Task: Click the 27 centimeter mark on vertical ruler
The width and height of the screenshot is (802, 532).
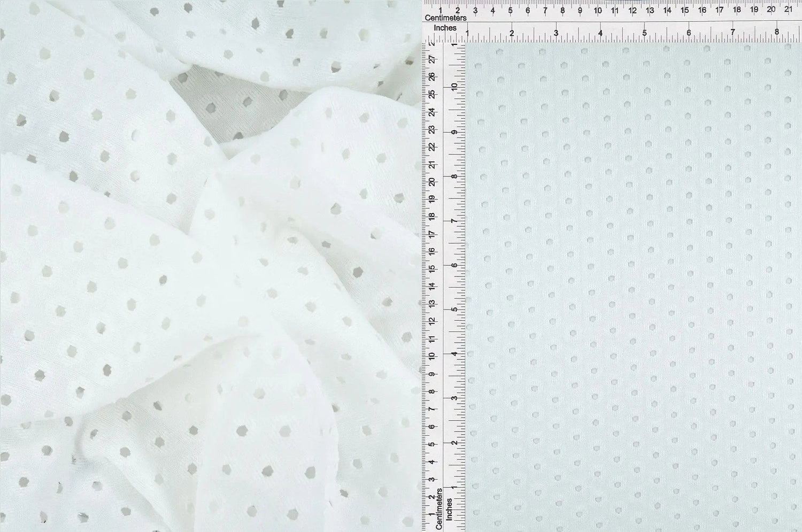Action: pyautogui.click(x=430, y=60)
